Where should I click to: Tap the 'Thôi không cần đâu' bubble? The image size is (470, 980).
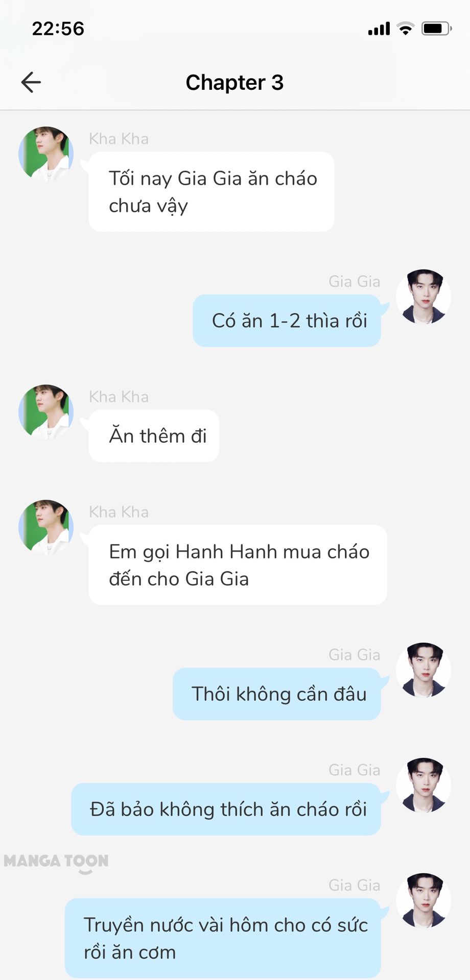coord(277,694)
